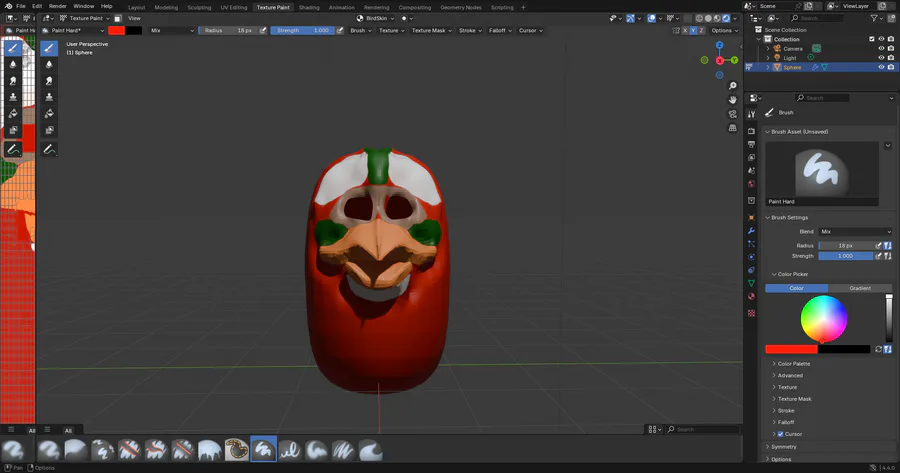900x473 pixels.
Task: Switch color picker to Gradient tab
Action: point(860,288)
